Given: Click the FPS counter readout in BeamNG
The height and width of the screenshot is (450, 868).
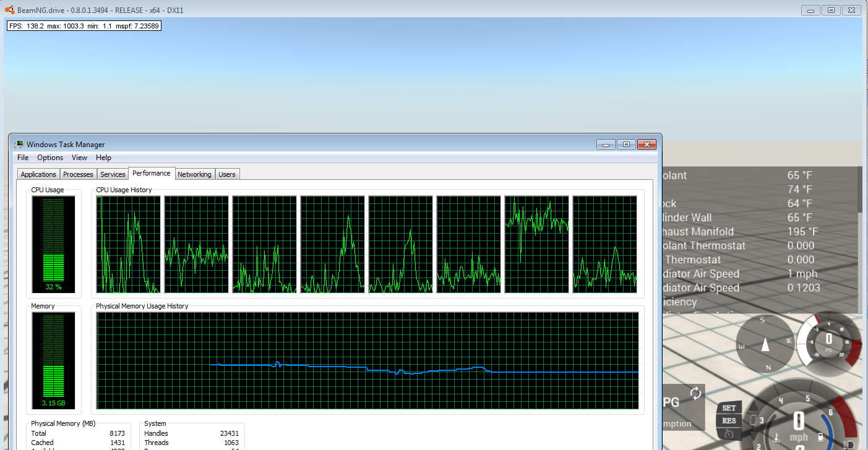Looking at the screenshot, I should coord(84,26).
